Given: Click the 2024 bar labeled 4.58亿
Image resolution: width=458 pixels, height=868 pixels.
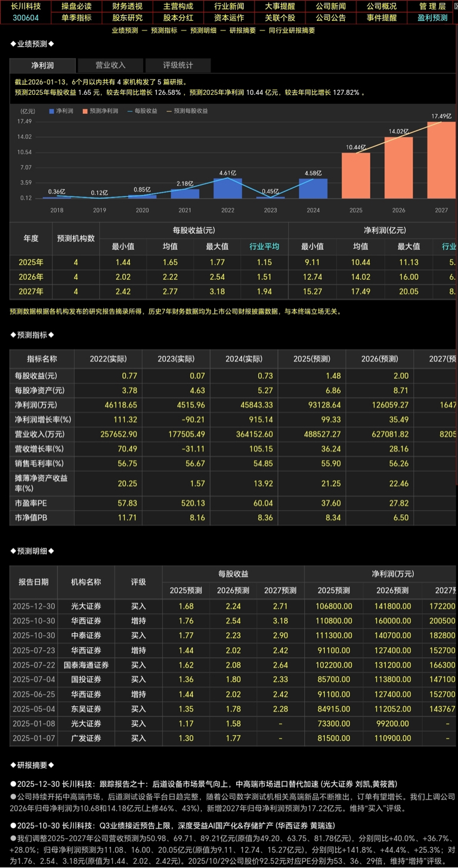Looking at the screenshot, I should point(313,188).
